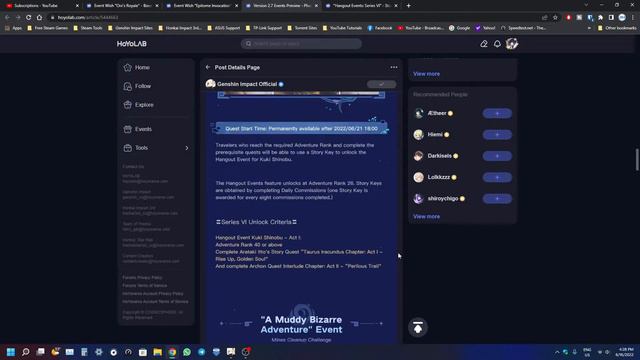The height and width of the screenshot is (360, 640).
Task: Toggle the following checkmark button for Genshin Impact Official
Action: [x=381, y=84]
